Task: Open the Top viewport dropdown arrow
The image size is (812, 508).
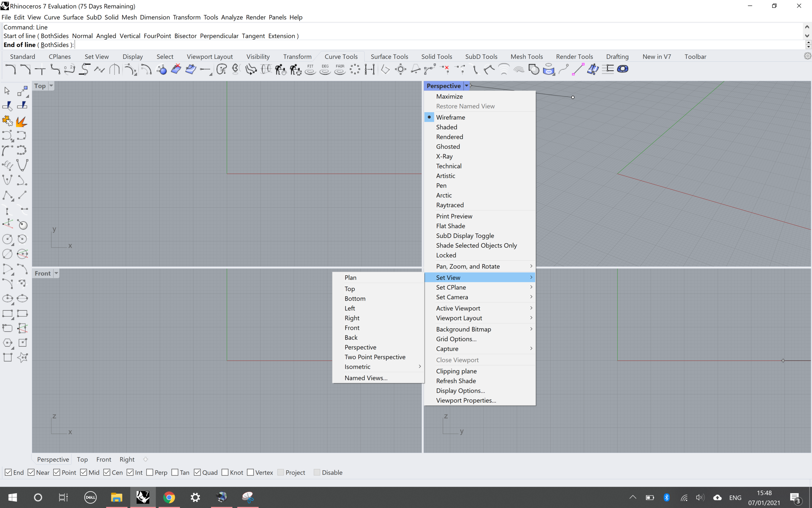Action: coord(51,86)
